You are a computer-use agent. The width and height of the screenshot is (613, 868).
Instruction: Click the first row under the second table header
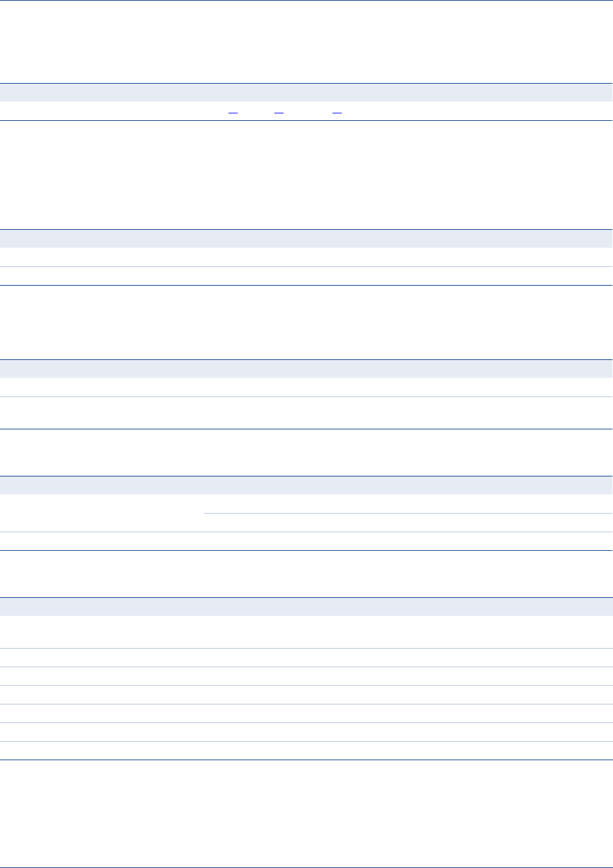point(306,257)
